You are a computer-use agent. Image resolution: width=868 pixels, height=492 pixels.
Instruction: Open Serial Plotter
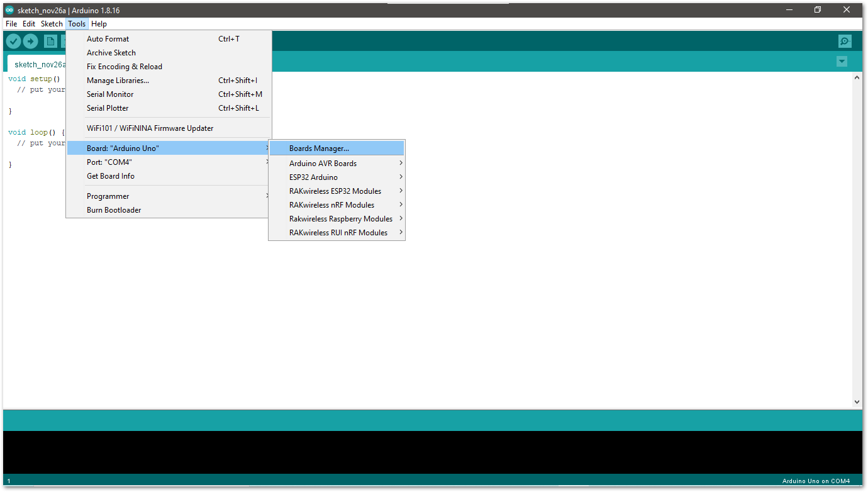coord(169,108)
